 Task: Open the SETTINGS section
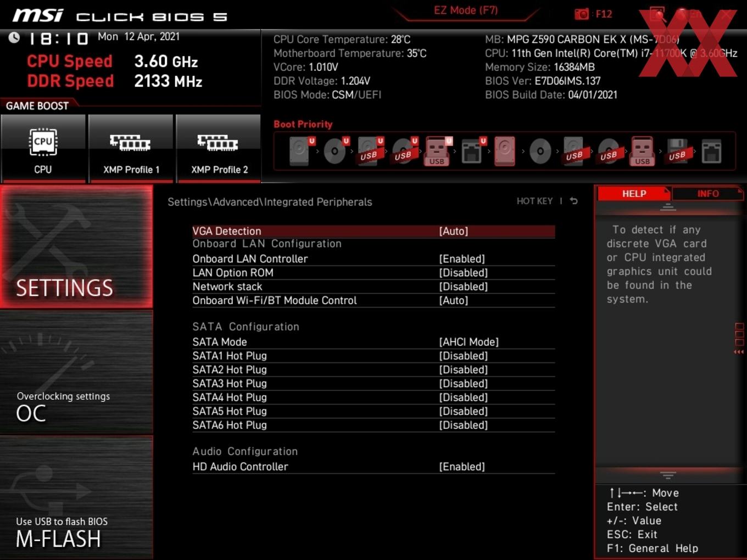(x=76, y=247)
